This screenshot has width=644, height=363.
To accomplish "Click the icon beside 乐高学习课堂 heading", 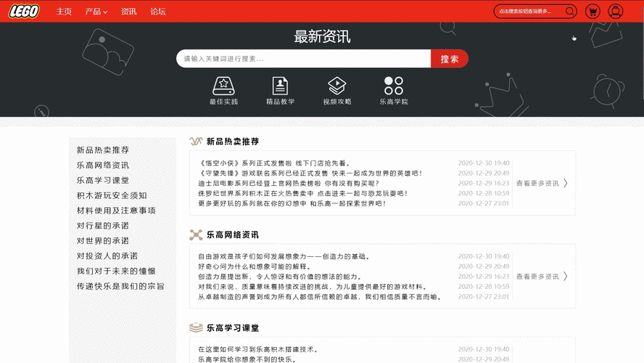I will (x=196, y=327).
